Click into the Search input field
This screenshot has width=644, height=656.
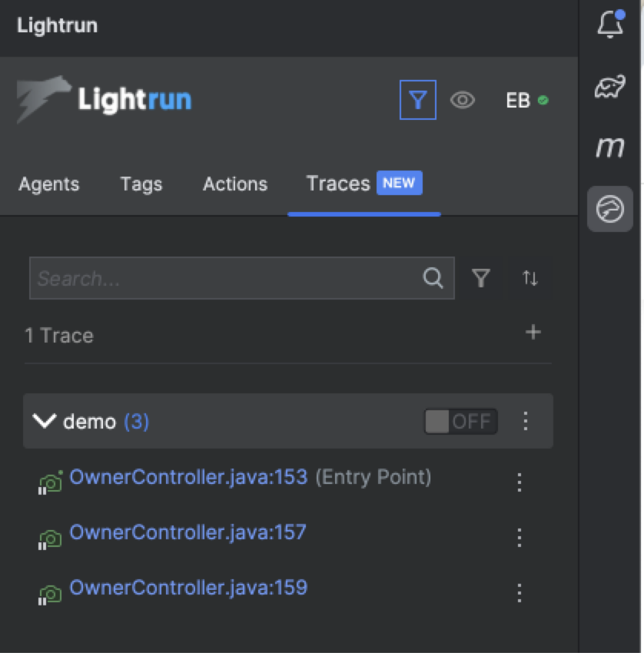click(x=223, y=278)
